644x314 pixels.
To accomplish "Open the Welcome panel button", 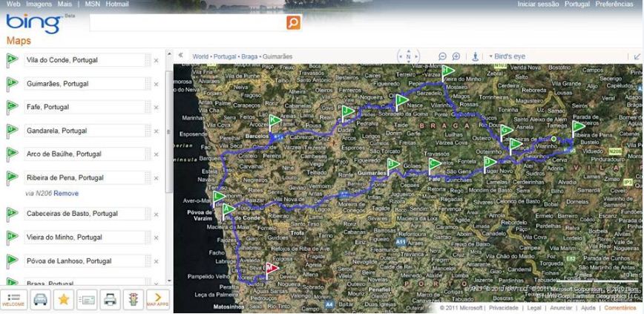I will pos(13,299).
